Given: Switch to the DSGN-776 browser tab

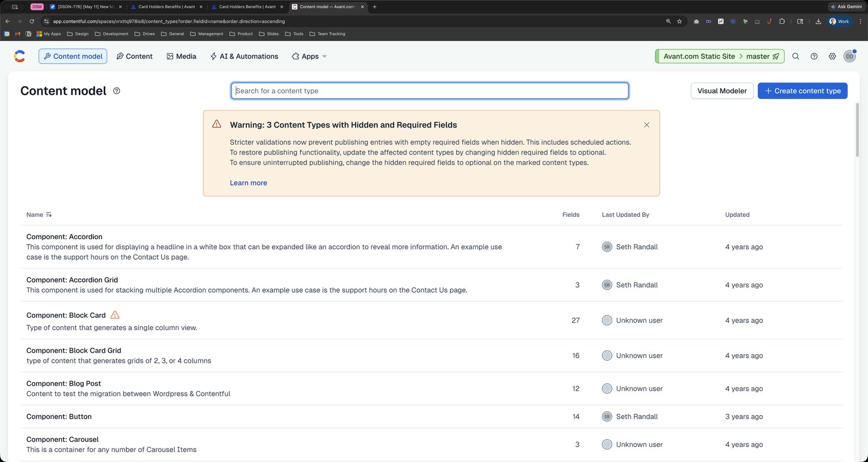Looking at the screenshot, I should [x=86, y=7].
